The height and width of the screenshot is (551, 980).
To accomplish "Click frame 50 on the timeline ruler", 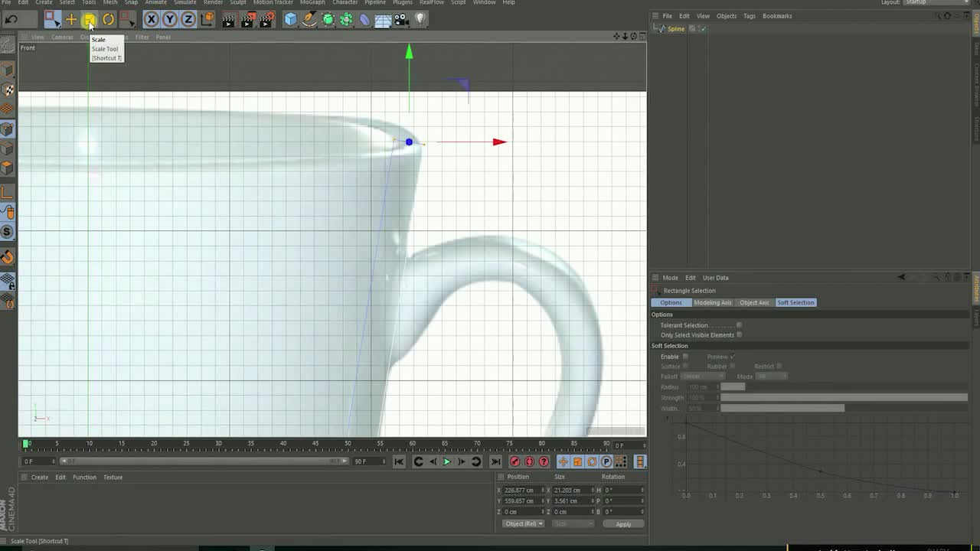I will [348, 443].
